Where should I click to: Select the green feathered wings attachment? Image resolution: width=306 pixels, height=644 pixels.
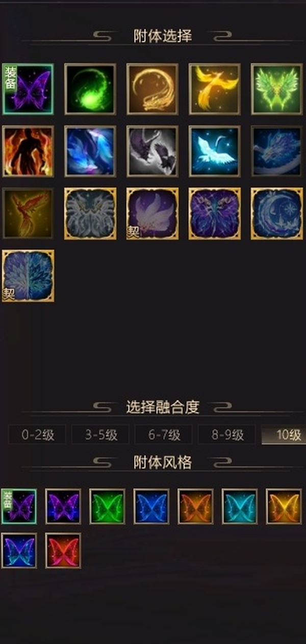pos(277,89)
